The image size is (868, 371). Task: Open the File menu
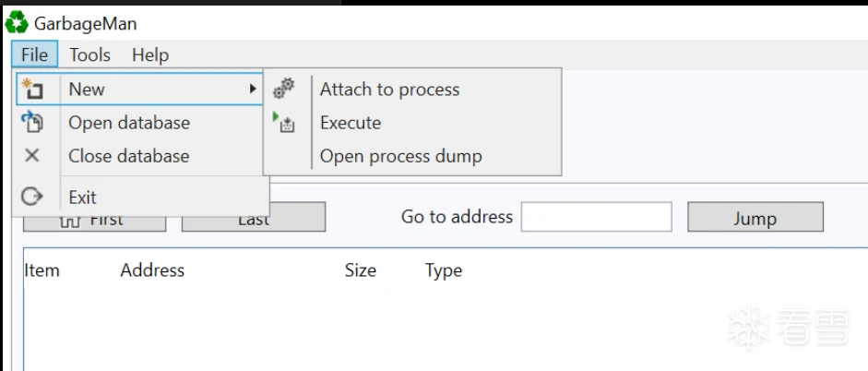[x=34, y=54]
